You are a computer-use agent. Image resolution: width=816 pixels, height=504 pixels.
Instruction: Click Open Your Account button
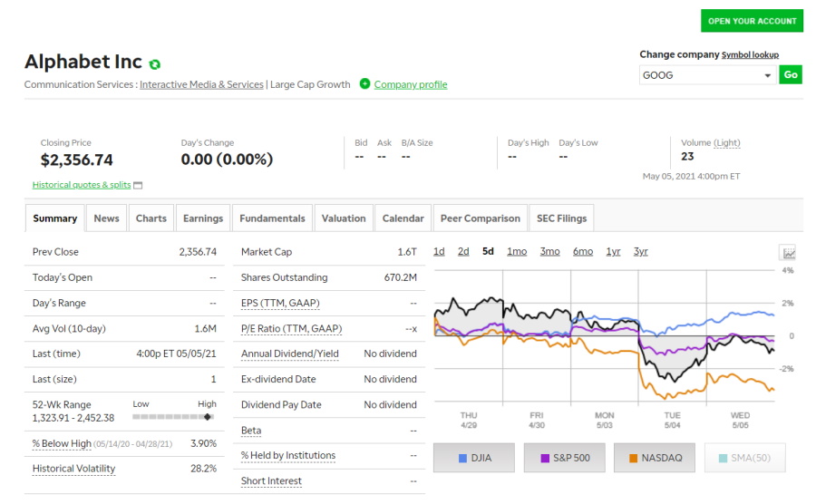pos(752,21)
